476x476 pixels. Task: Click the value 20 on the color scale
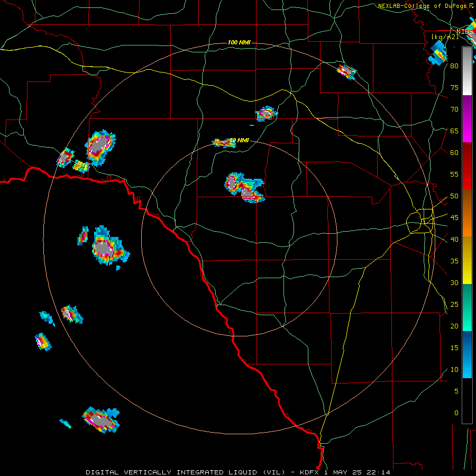tap(454, 326)
